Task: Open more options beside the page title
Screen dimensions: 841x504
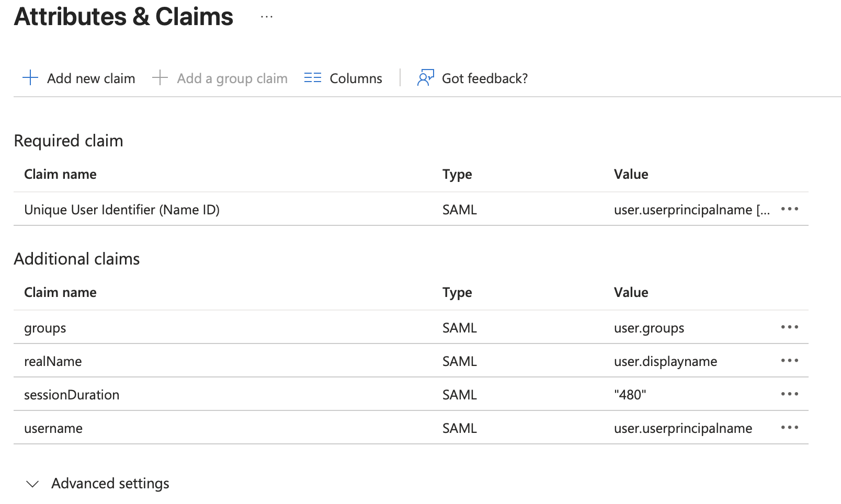Action: (267, 17)
